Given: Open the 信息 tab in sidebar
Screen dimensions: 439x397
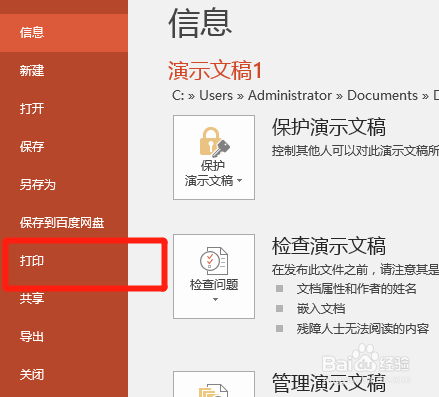Looking at the screenshot, I should pos(64,33).
